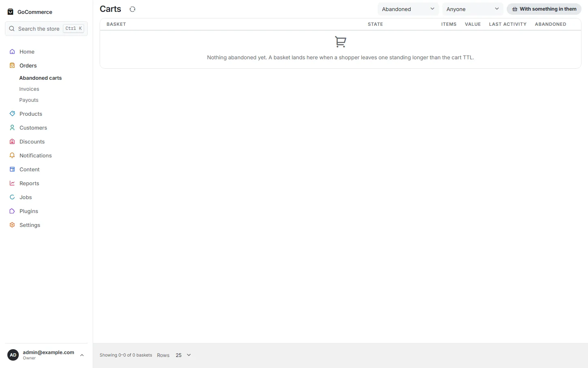
Task: Open the Invoices submenu item
Action: (29, 89)
